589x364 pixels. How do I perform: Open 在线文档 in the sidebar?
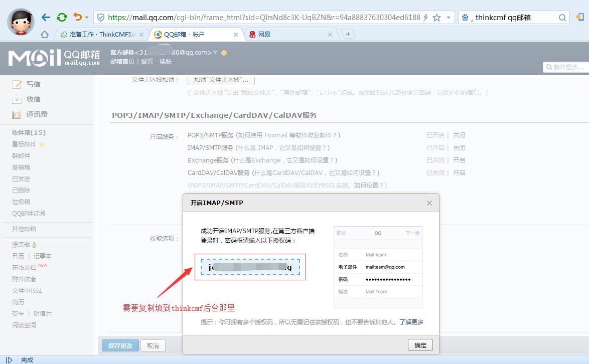pyautogui.click(x=24, y=268)
